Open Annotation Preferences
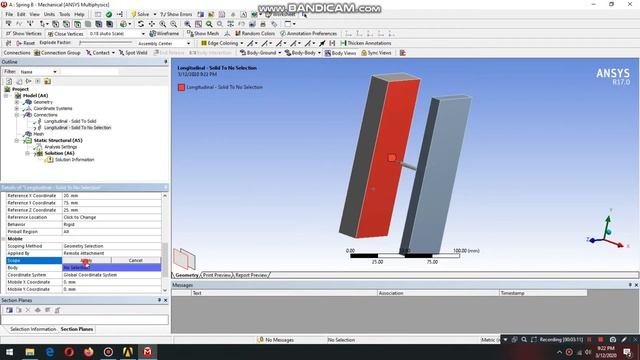This screenshot has height=360, width=640. [309, 33]
